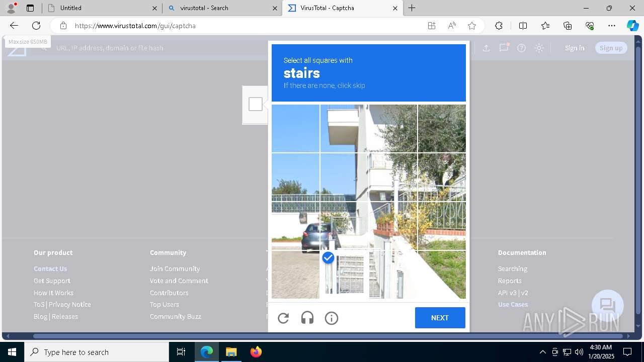Close the Untitled tab

[x=154, y=8]
